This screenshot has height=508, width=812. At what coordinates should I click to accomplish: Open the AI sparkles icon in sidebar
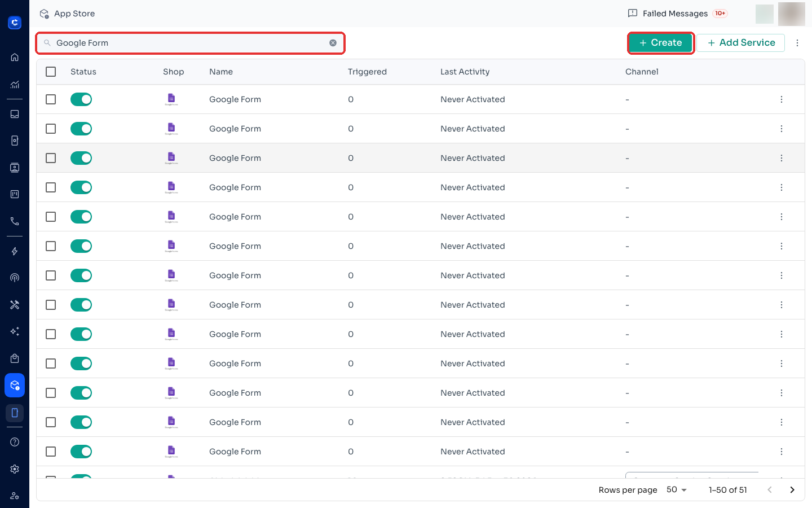(15, 331)
